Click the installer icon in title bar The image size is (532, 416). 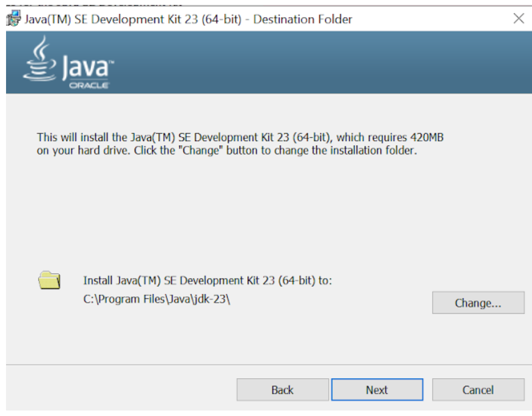(13, 18)
